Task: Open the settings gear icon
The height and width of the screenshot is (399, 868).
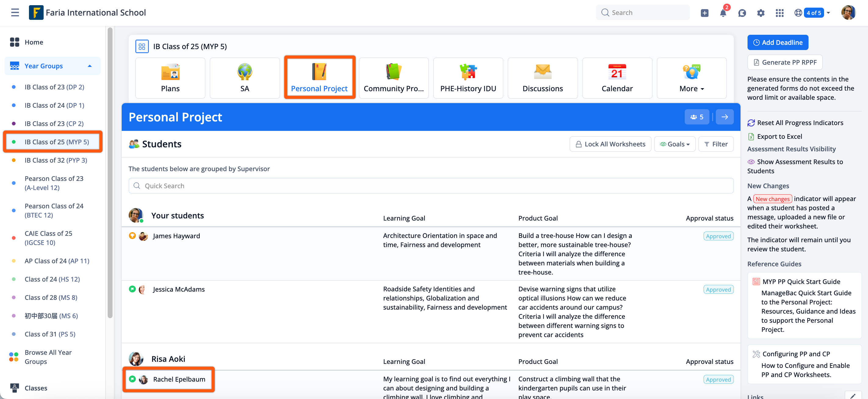Action: pos(761,13)
